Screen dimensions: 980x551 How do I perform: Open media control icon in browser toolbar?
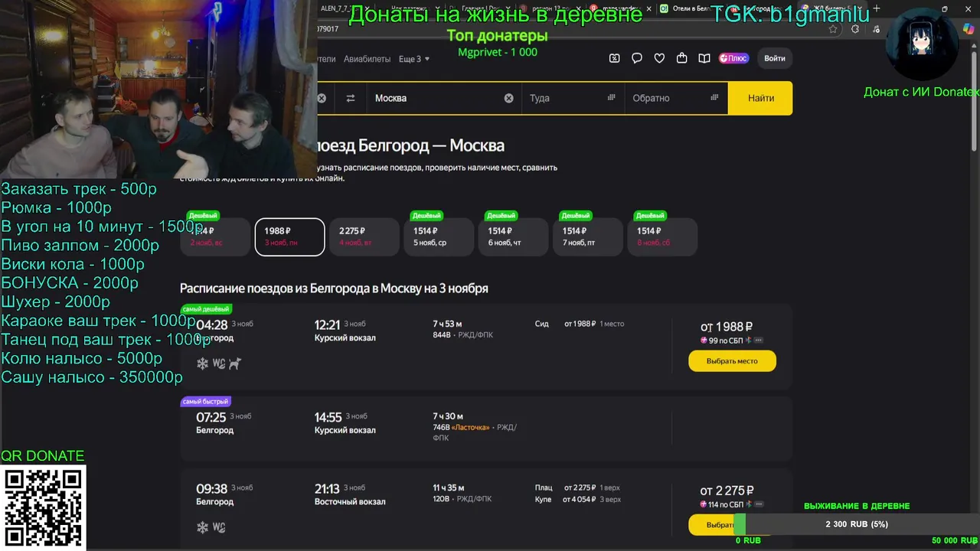click(x=877, y=29)
